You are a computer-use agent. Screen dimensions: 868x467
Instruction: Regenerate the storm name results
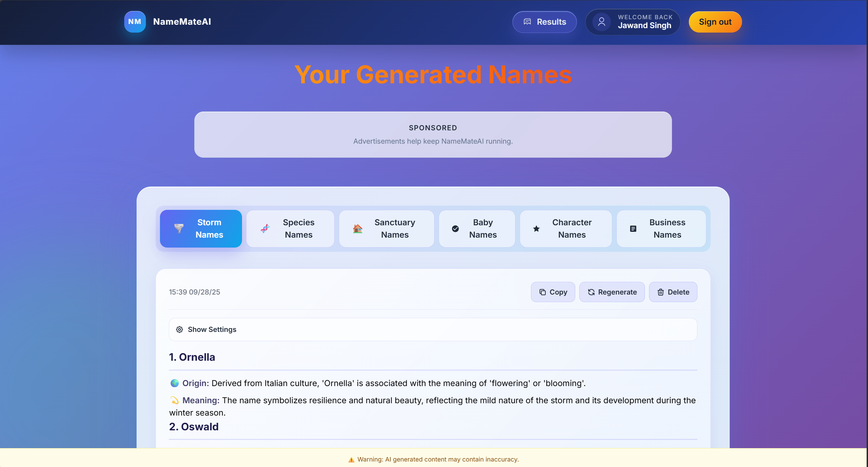(x=612, y=292)
